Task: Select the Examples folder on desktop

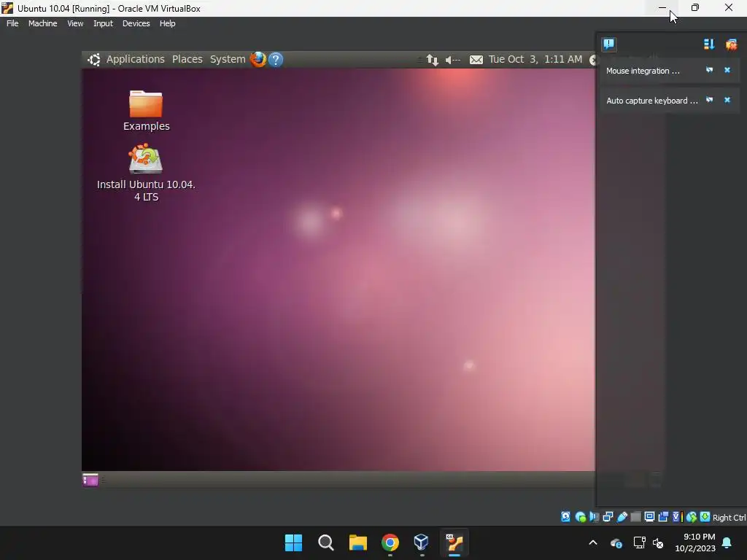Action: (146, 111)
